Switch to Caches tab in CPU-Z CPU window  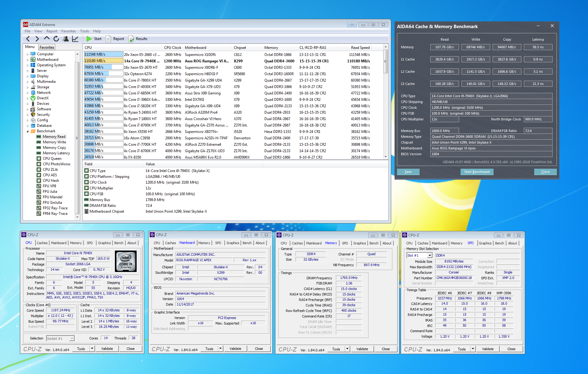(42, 243)
